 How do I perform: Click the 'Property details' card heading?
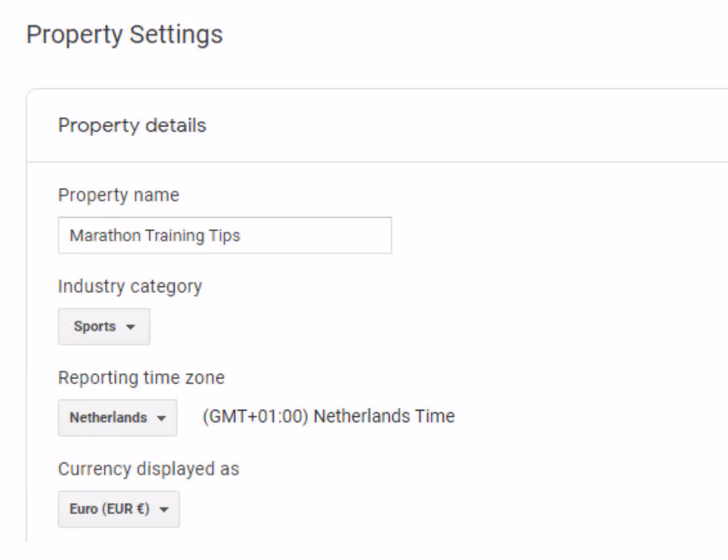click(132, 125)
